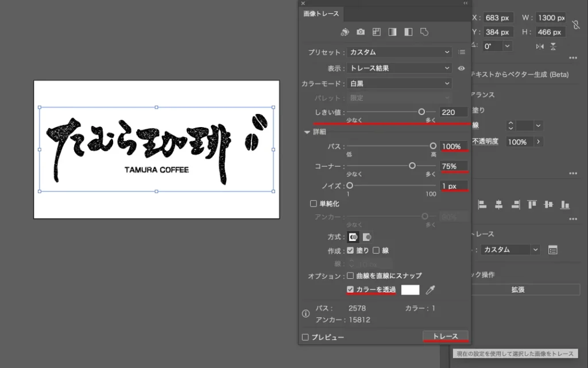Pick transparent color with the eyedropper
588x368 pixels.
coord(430,290)
